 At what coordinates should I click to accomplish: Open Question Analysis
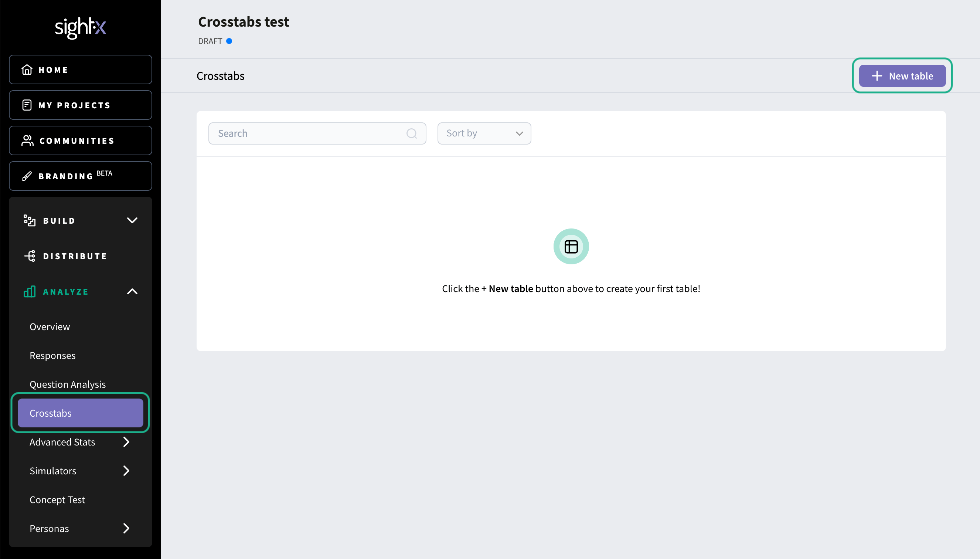(68, 384)
